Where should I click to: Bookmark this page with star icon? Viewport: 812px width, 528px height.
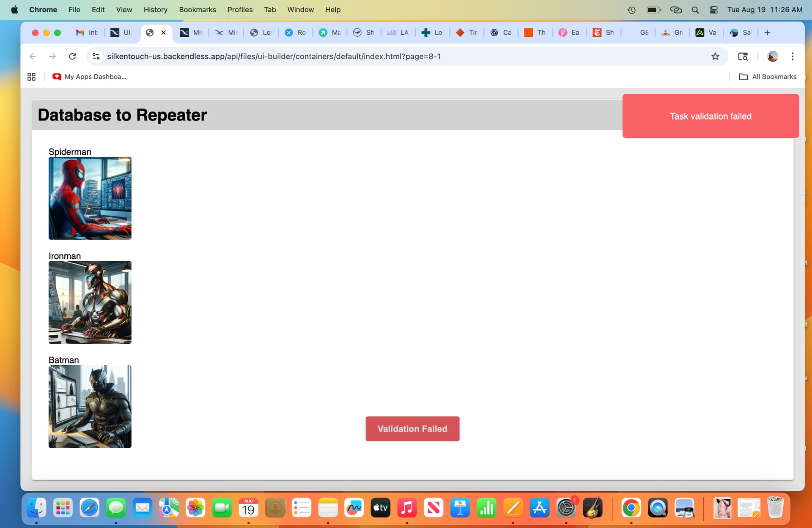click(x=715, y=56)
